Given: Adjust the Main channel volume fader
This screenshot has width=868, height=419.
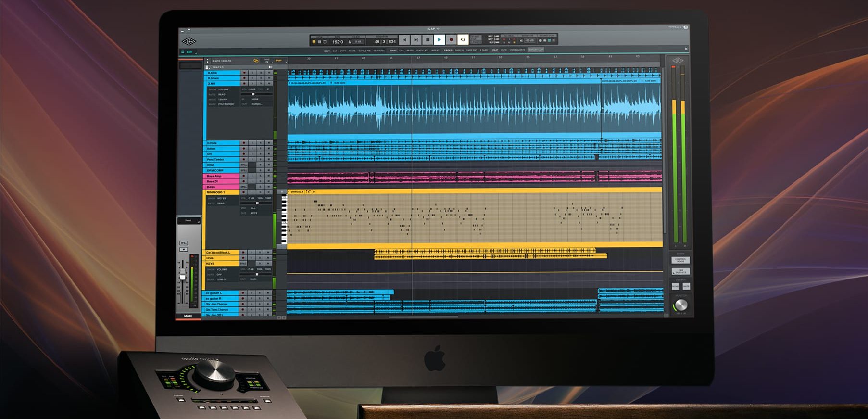Looking at the screenshot, I should 182,275.
